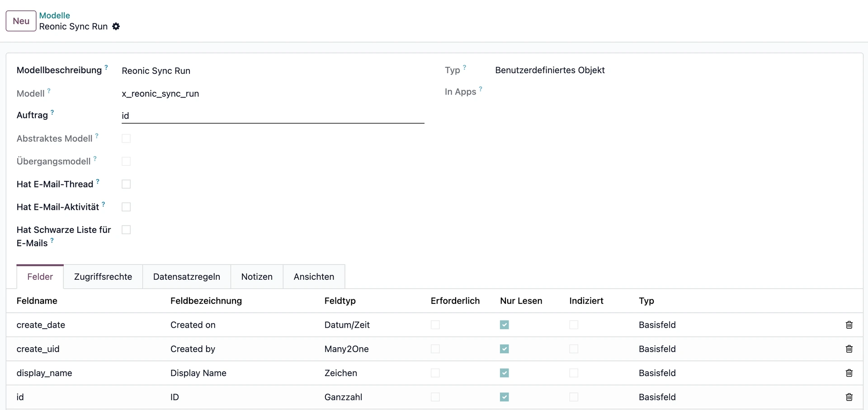The height and width of the screenshot is (410, 868).
Task: Toggle Nur Lesen checkbox for create_date
Action: [x=504, y=325]
